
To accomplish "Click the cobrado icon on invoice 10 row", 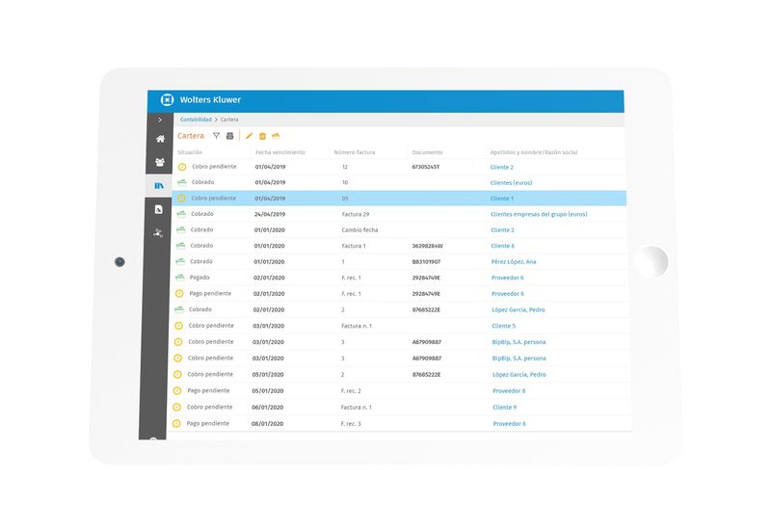I will pos(182,182).
